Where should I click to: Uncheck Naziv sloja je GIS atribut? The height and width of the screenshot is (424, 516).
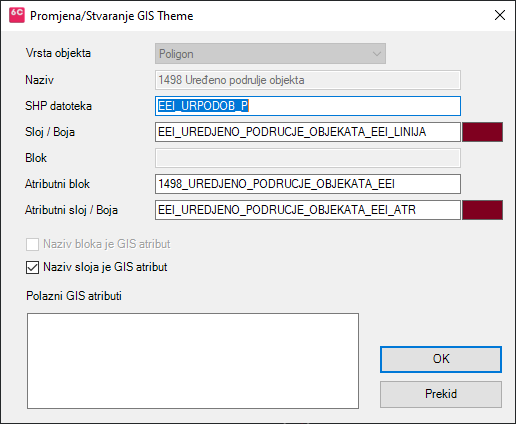pos(32,267)
